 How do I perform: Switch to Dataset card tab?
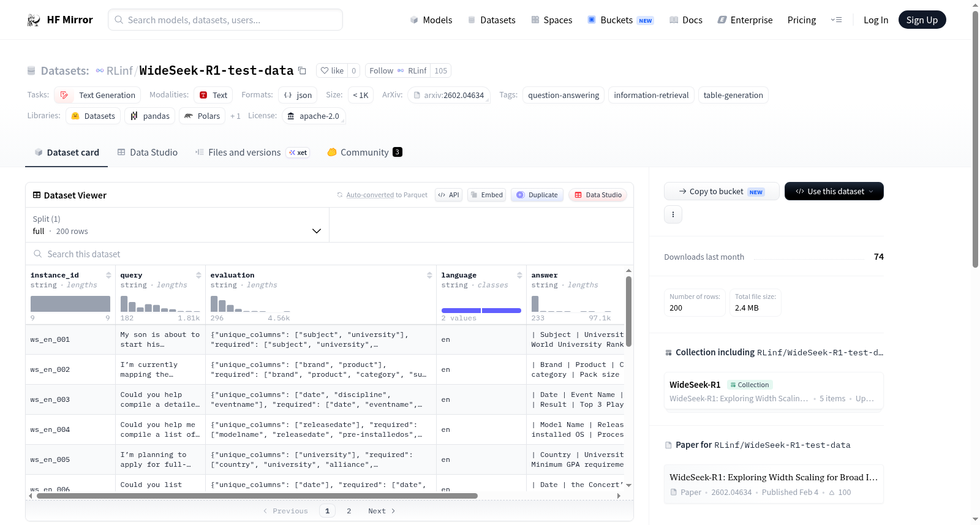pyautogui.click(x=66, y=153)
